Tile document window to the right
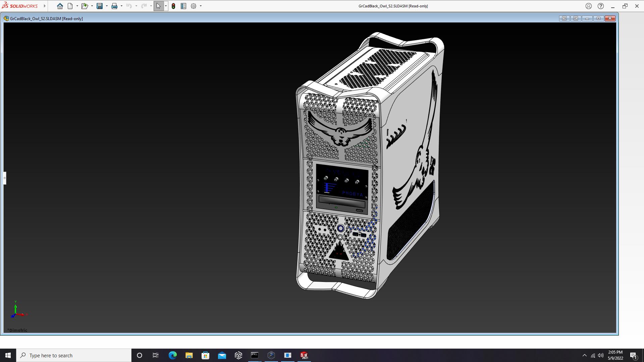 pos(576,18)
